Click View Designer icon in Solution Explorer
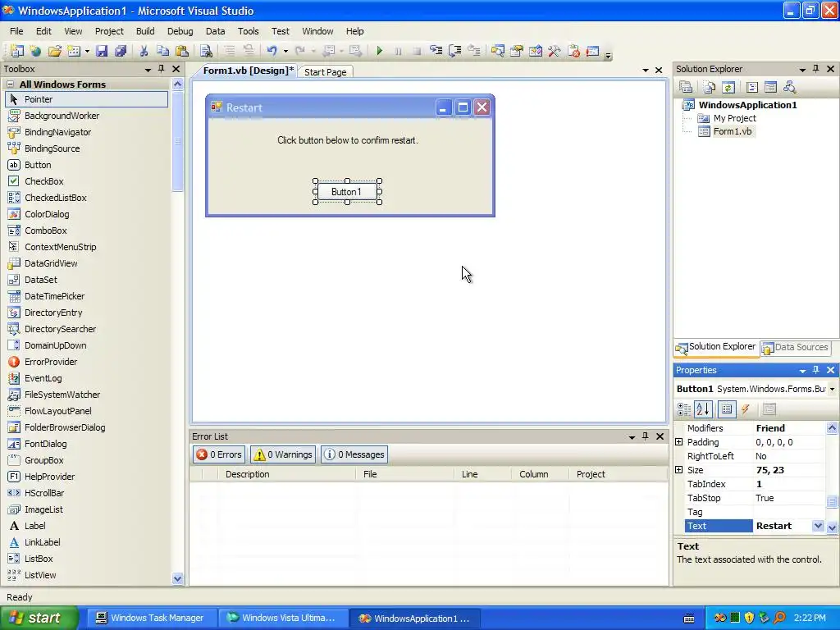Viewport: 840px width, 630px height. click(770, 87)
